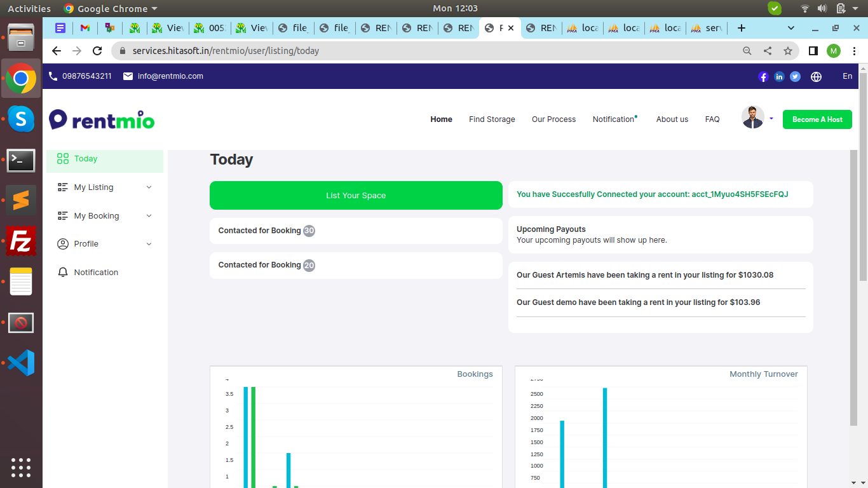Screen dimensions: 868x488
Task: Share this page from the address bar
Action: (x=768, y=51)
